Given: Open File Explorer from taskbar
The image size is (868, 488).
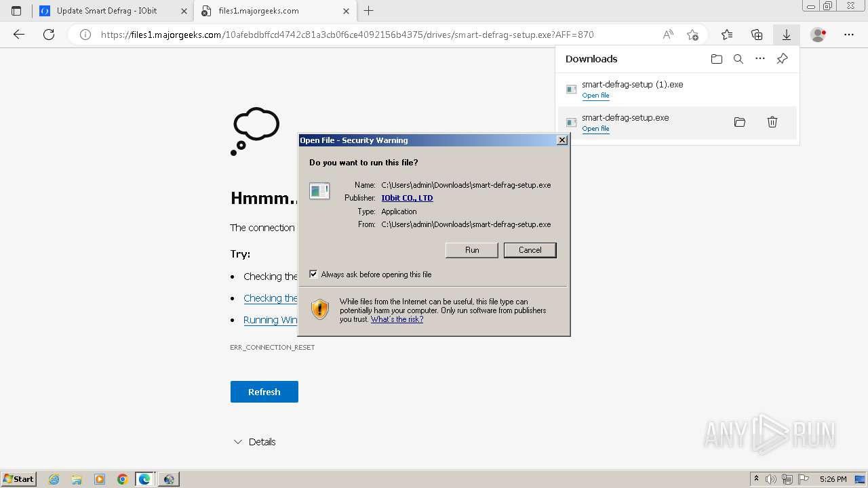Looking at the screenshot, I should click(77, 479).
